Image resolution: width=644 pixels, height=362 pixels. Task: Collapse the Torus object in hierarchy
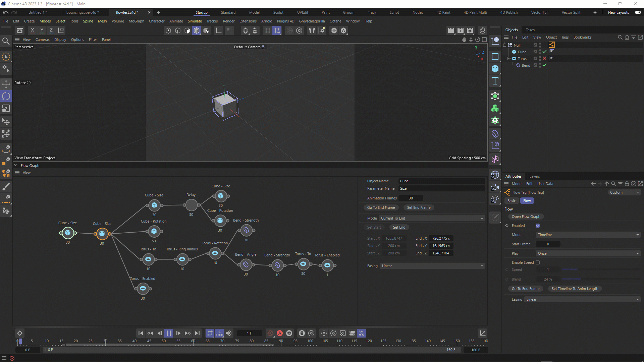pyautogui.click(x=508, y=58)
